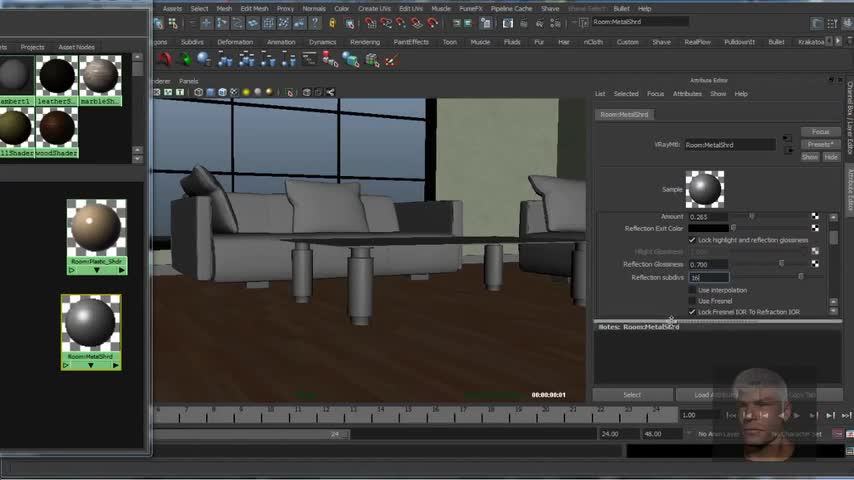Click the red crossed brush shelf icon

[391, 59]
